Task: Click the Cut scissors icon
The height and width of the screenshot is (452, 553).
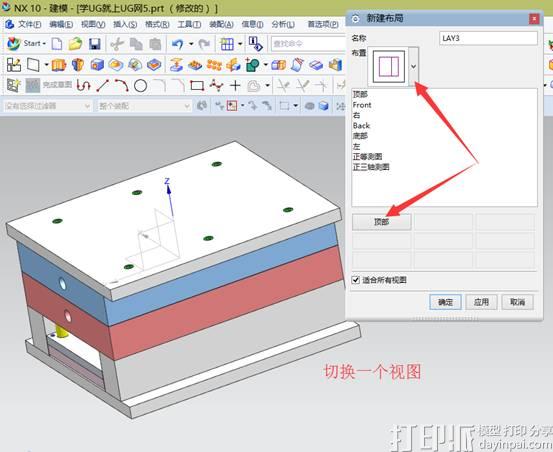Action: pyautogui.click(x=117, y=44)
